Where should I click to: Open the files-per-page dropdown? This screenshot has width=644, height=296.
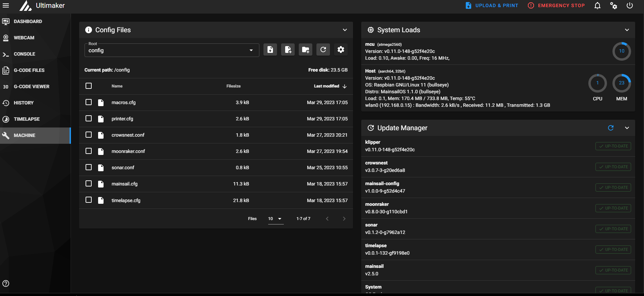(x=275, y=219)
